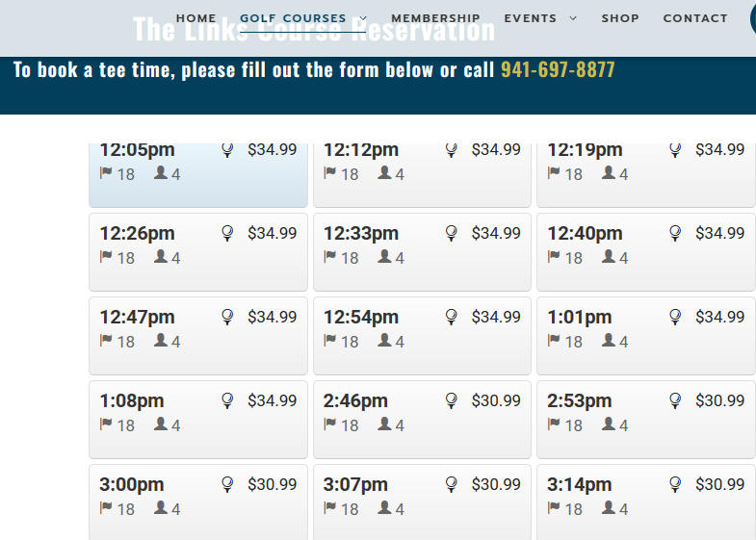Image resolution: width=756 pixels, height=540 pixels.
Task: Click the player icon on 12:54pm slot
Action: (x=384, y=340)
